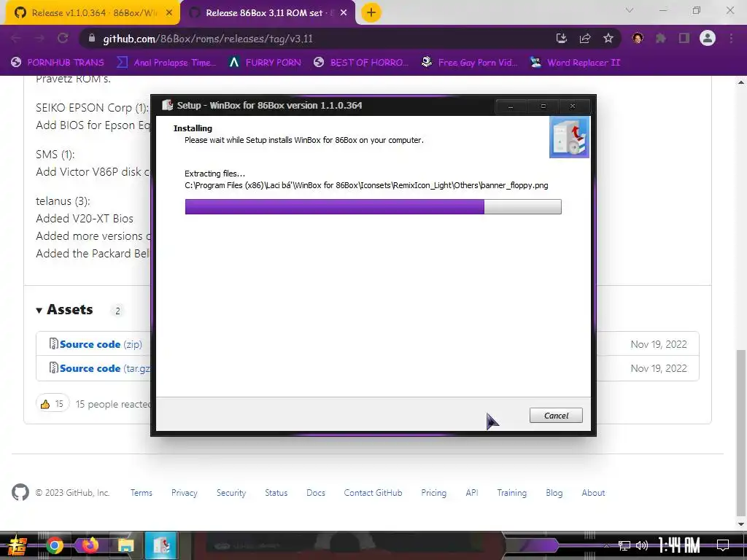This screenshot has width=747, height=560.
Task: Bookmark this page with the star icon
Action: click(x=608, y=39)
